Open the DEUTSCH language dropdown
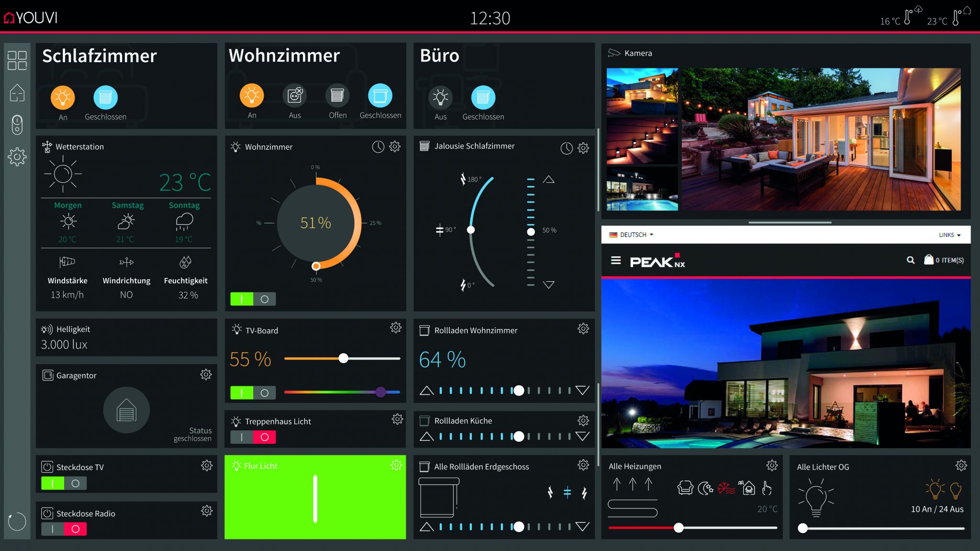The image size is (980, 551). (632, 235)
